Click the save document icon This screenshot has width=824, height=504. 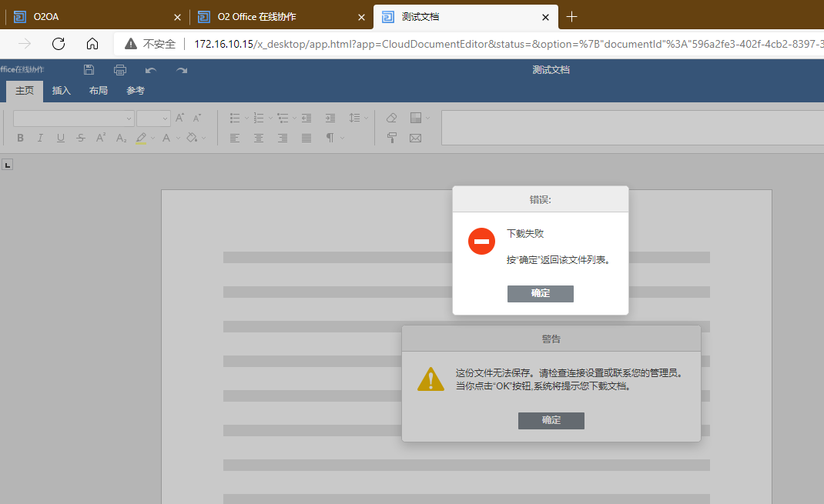89,70
